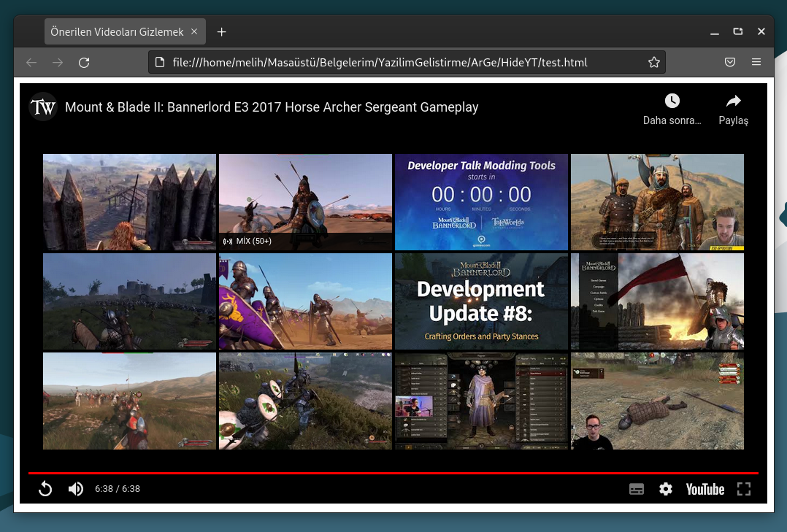
Task: Open the Mount & Blade II video title link
Action: coord(272,107)
